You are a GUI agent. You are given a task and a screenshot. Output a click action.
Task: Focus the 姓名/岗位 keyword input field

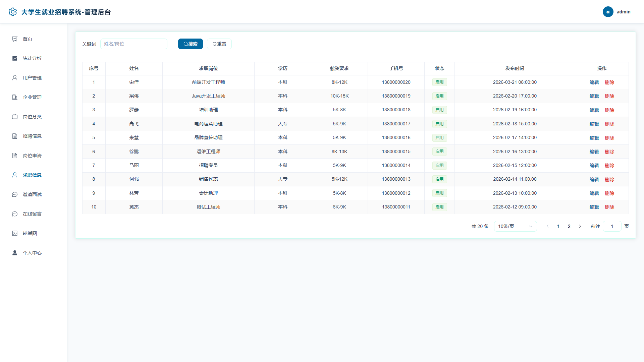(134, 44)
